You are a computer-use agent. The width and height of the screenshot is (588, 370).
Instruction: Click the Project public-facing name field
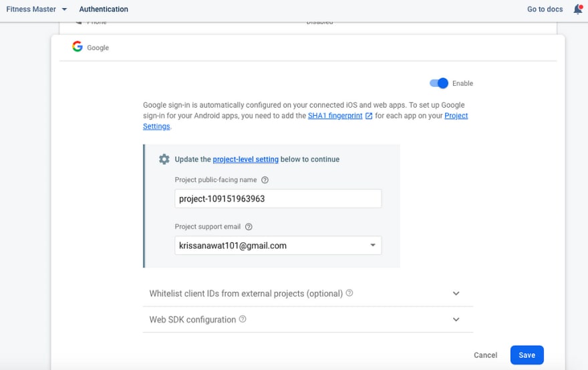[x=278, y=198]
